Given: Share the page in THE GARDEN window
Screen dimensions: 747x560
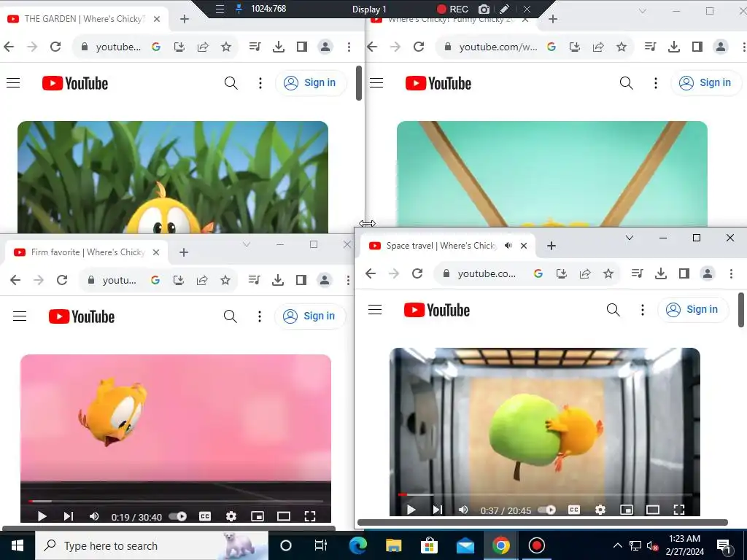Looking at the screenshot, I should (x=203, y=47).
